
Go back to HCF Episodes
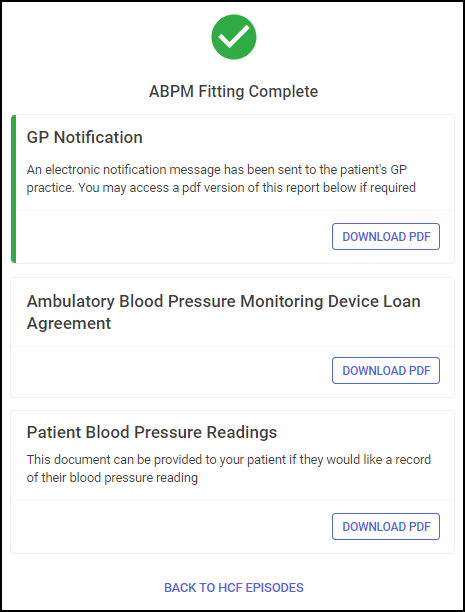click(234, 587)
